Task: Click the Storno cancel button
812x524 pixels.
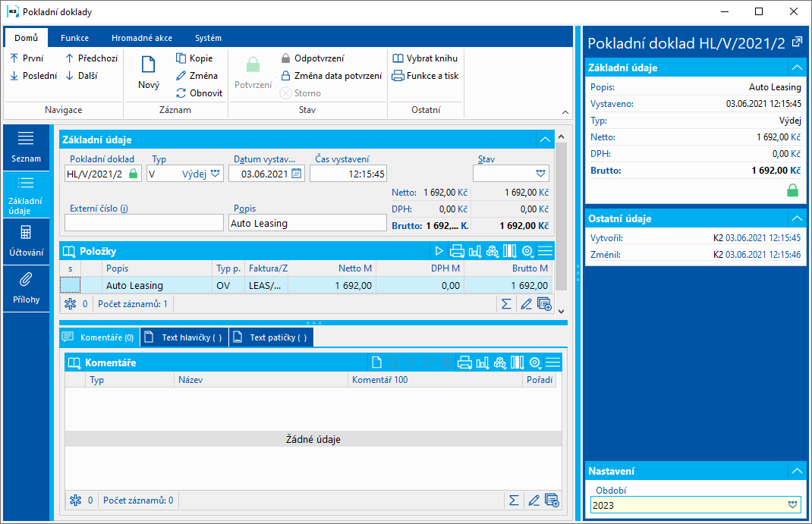Action: [x=301, y=93]
